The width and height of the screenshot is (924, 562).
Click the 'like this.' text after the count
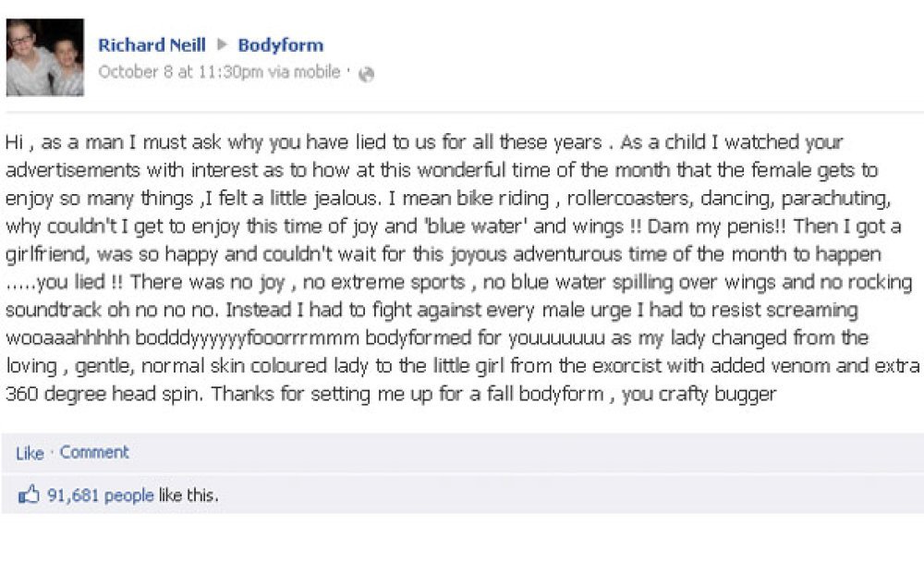coord(188,495)
